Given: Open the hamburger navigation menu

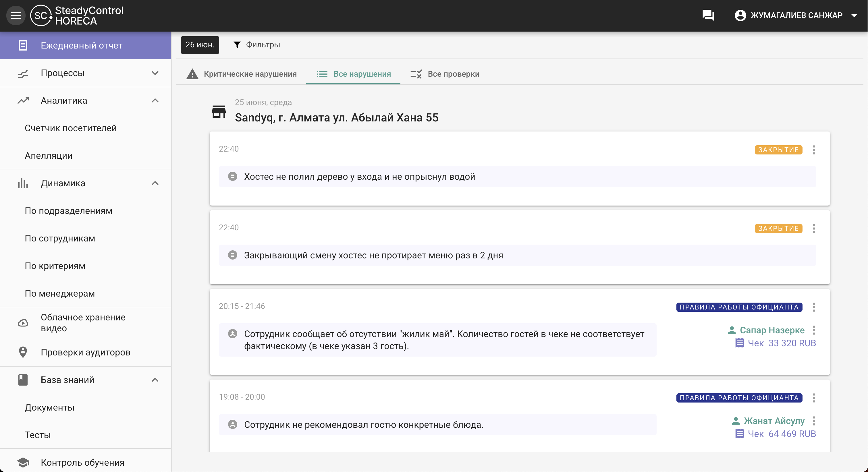Looking at the screenshot, I should pyautogui.click(x=16, y=16).
